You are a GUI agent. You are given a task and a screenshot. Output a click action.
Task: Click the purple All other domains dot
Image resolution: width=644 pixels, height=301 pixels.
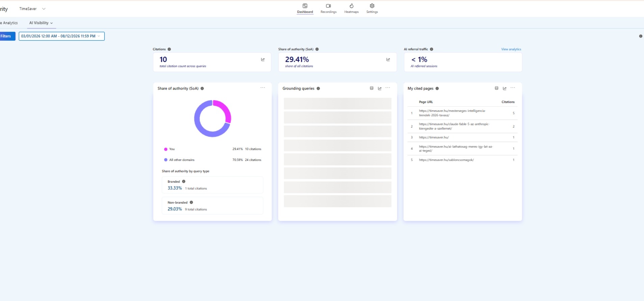tap(165, 160)
